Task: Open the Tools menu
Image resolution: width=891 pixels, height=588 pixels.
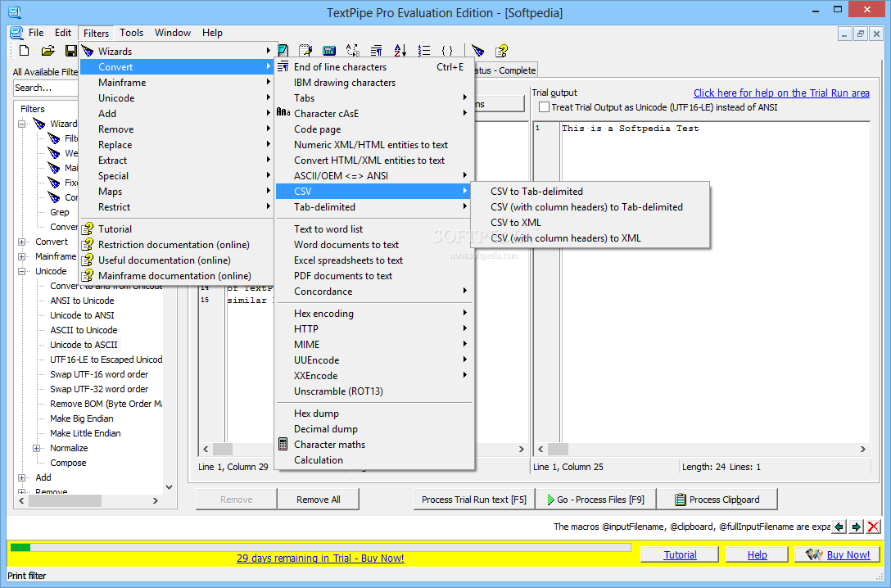Action: (131, 33)
